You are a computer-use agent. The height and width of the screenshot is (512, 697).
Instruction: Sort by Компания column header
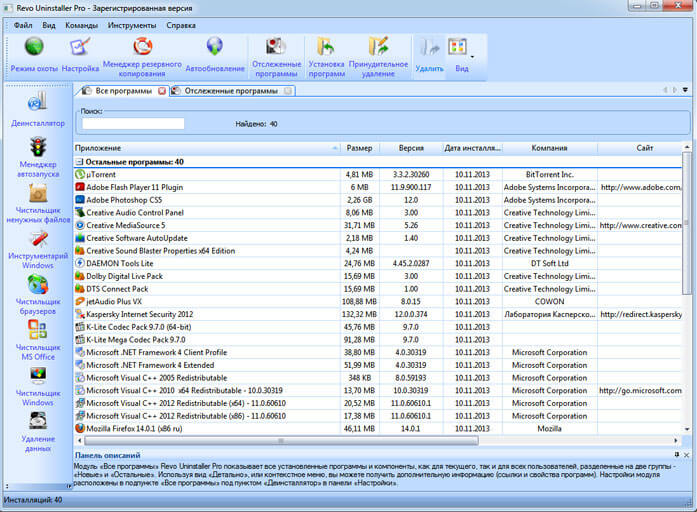coord(549,148)
